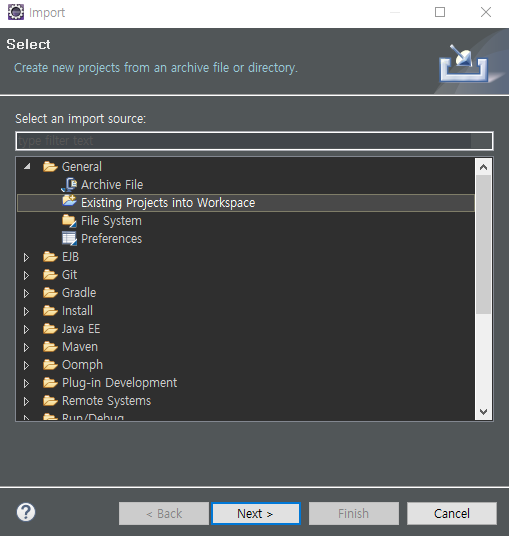Select the Gradle tree label
The image size is (509, 536).
click(x=79, y=293)
